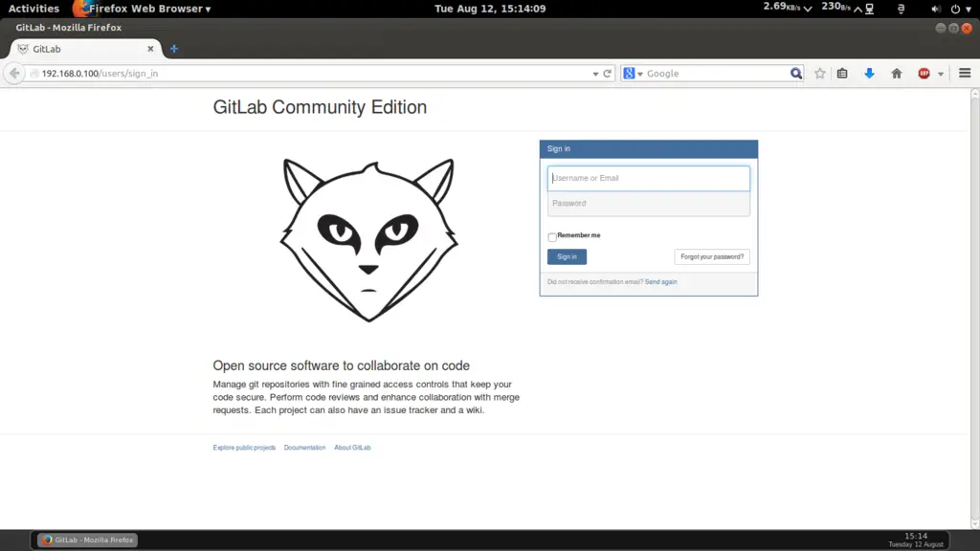980x551 pixels.
Task: Open the Forgot your password link
Action: (712, 256)
